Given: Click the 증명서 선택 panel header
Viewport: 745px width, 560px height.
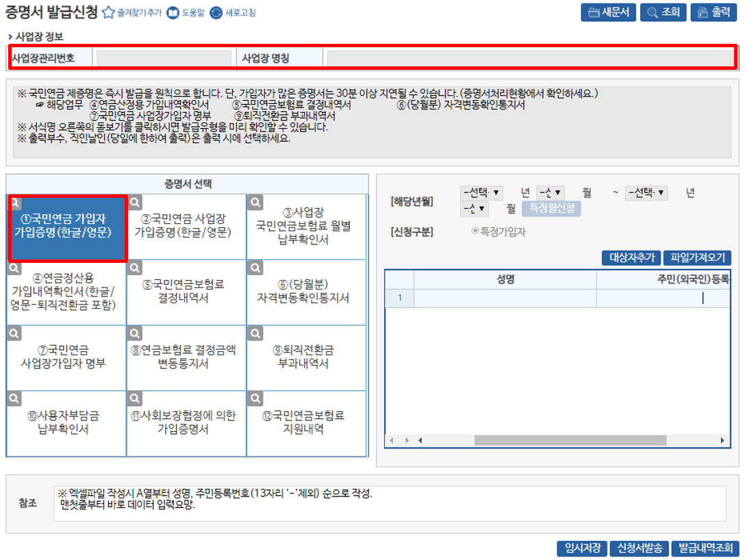Looking at the screenshot, I should 188,184.
